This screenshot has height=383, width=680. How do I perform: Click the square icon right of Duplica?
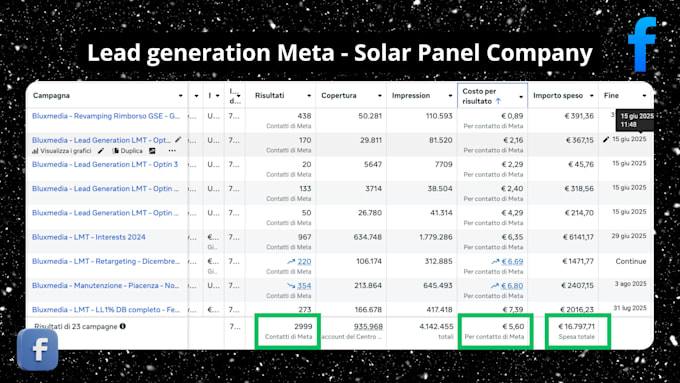(x=152, y=151)
